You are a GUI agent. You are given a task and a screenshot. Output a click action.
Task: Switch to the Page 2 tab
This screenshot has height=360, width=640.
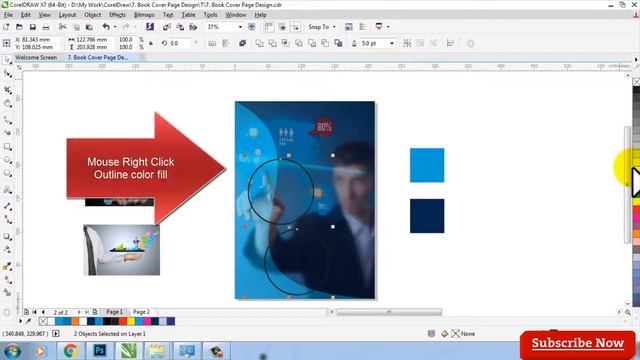(x=141, y=312)
